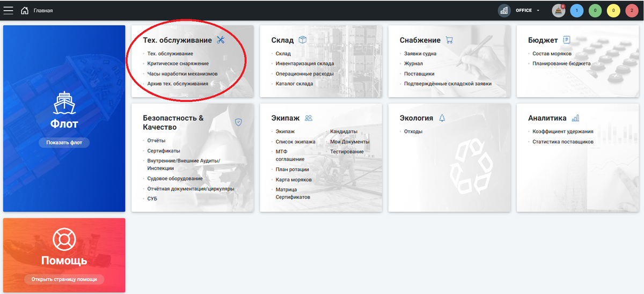Open the Планирование бюджета link
The height and width of the screenshot is (294, 644).
tap(561, 63)
